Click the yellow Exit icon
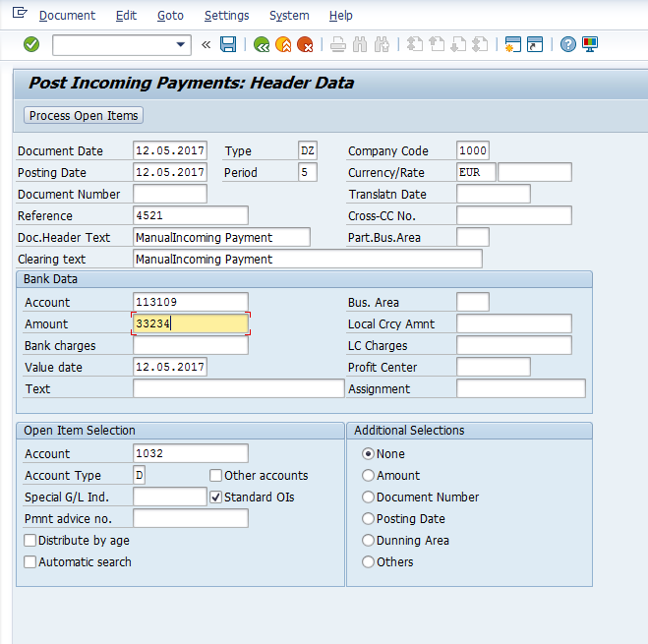Screen dimensions: 648x644 pos(283,44)
